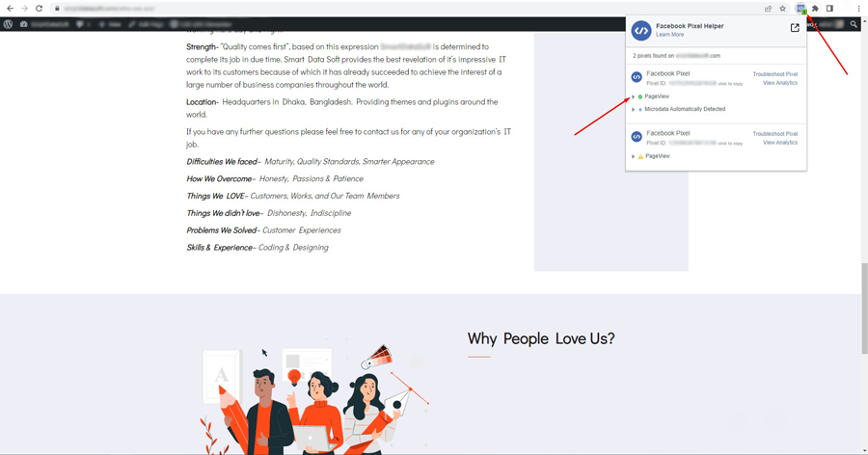Expand the green-check PageView event

(634, 96)
